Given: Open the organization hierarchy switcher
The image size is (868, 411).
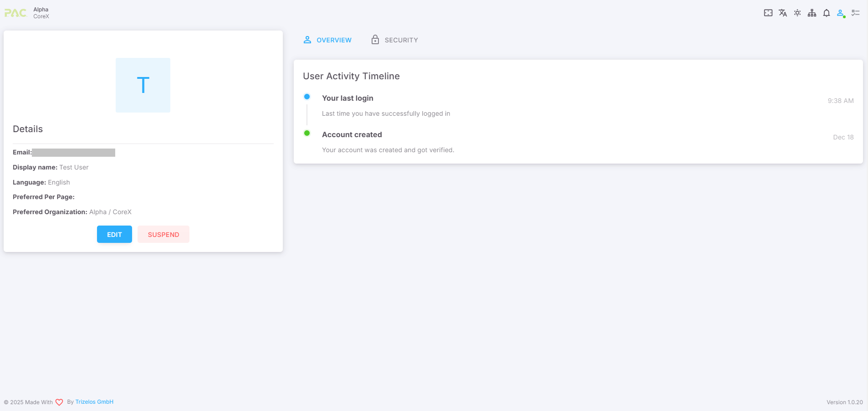Looking at the screenshot, I should point(812,13).
